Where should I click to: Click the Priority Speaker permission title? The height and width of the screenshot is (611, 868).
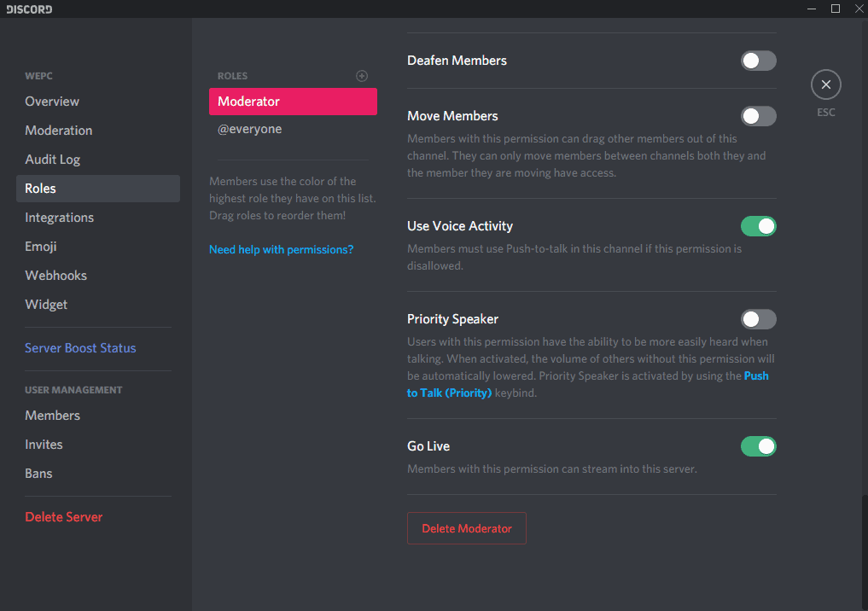[453, 319]
